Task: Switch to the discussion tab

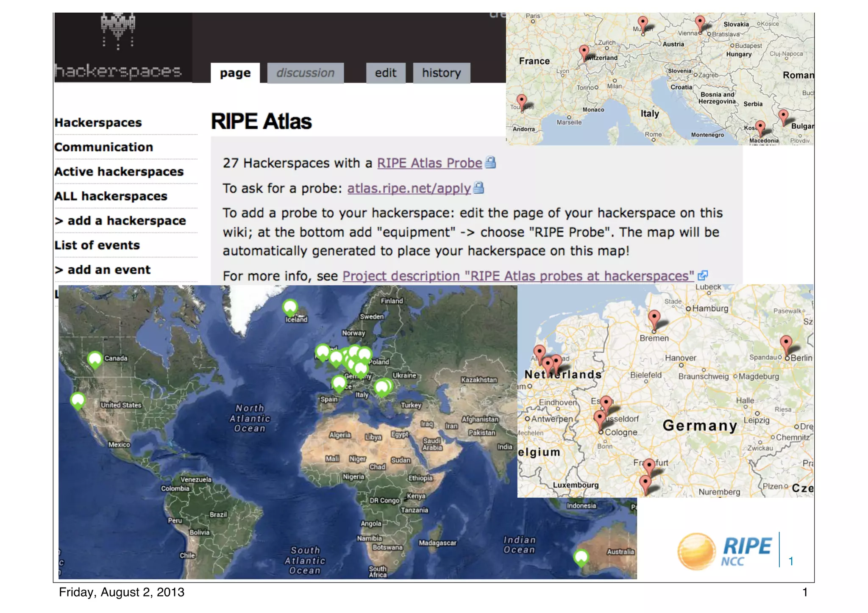Action: [x=305, y=73]
